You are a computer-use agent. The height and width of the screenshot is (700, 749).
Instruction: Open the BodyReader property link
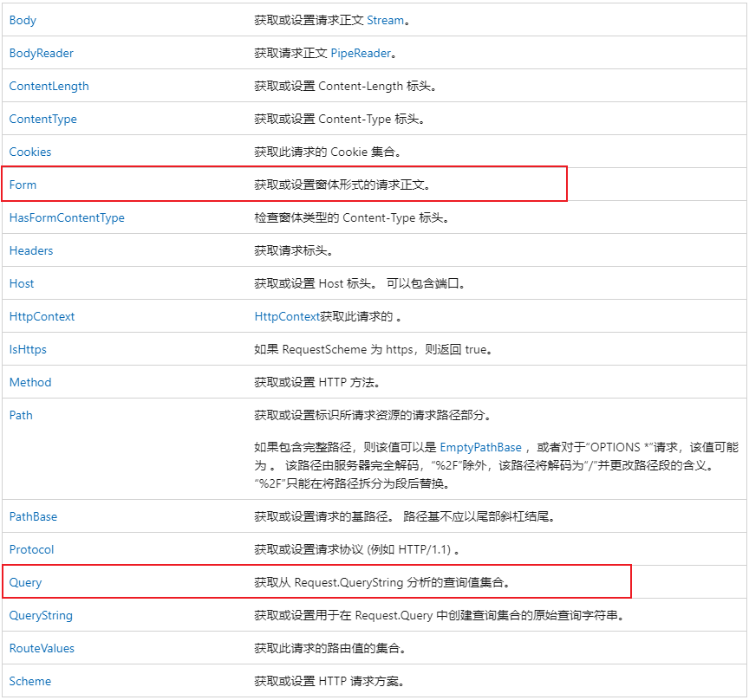point(41,53)
